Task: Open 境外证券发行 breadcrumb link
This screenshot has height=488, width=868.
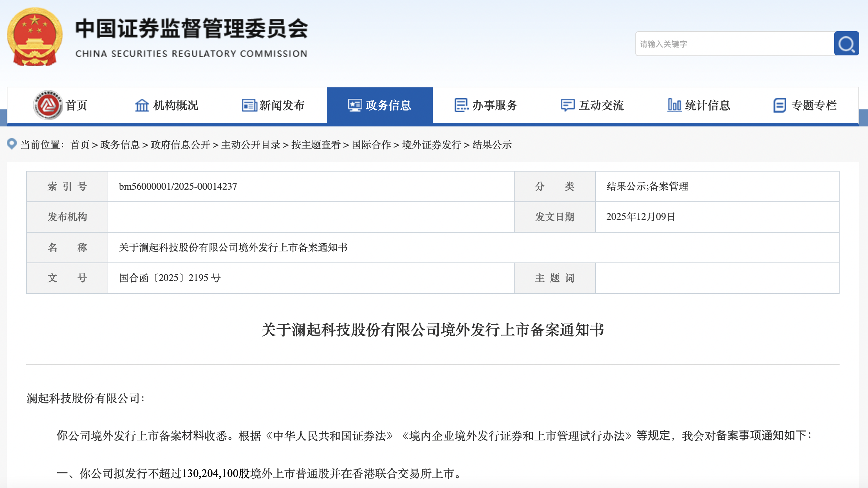Action: 431,145
